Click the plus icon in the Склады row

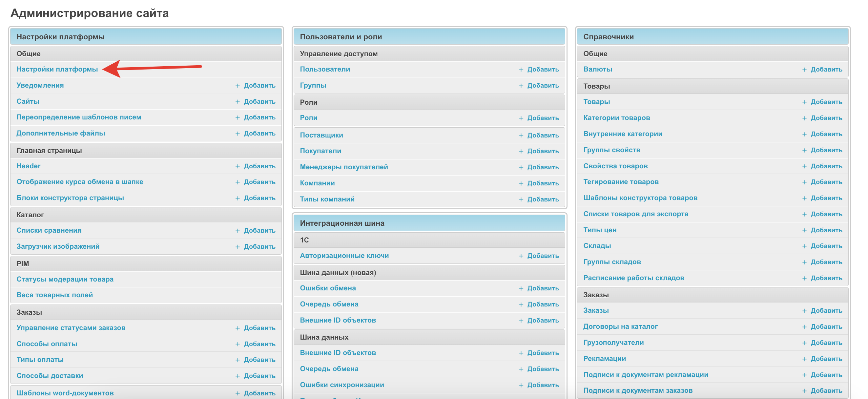click(804, 246)
